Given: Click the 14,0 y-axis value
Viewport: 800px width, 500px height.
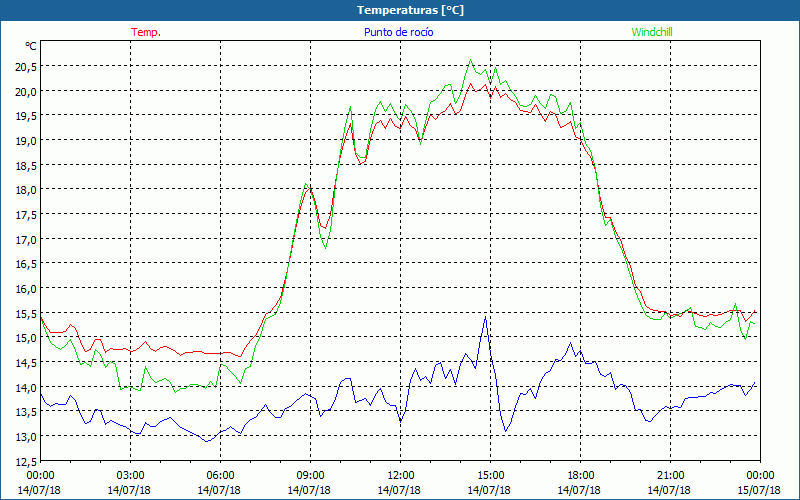Looking at the screenshot, I should point(27,387).
